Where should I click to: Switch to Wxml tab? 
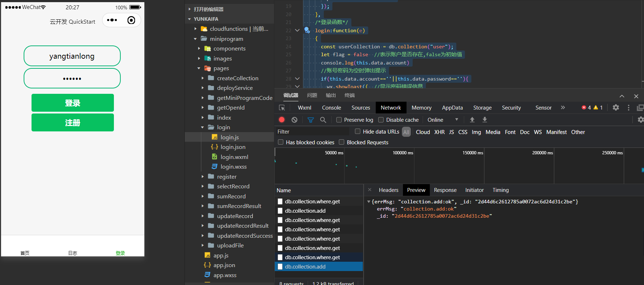(304, 107)
